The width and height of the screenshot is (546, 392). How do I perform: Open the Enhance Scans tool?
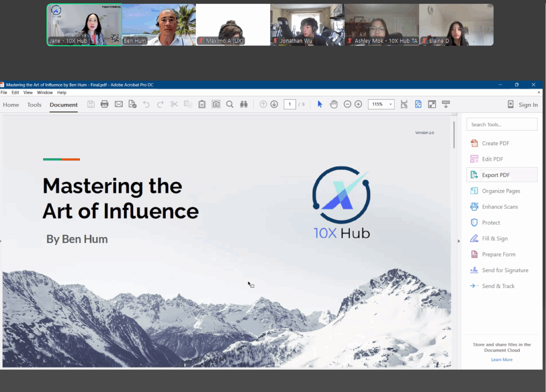point(502,207)
